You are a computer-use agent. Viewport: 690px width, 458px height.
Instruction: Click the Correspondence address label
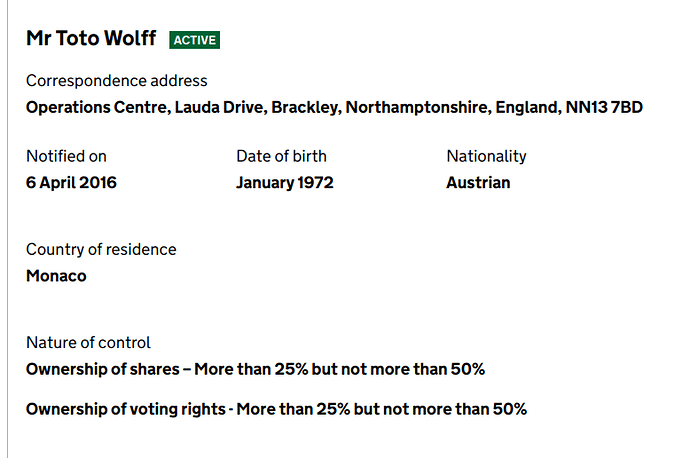coord(117,81)
